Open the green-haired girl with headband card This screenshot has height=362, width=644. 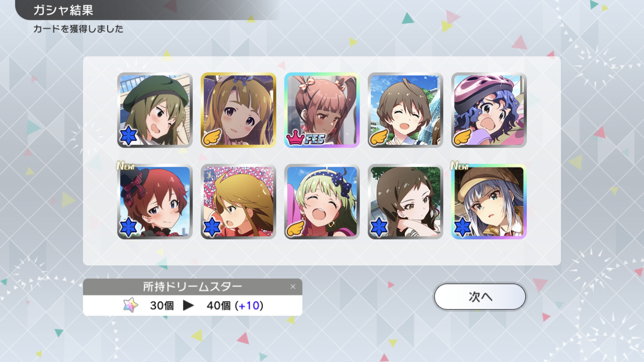tap(322, 202)
